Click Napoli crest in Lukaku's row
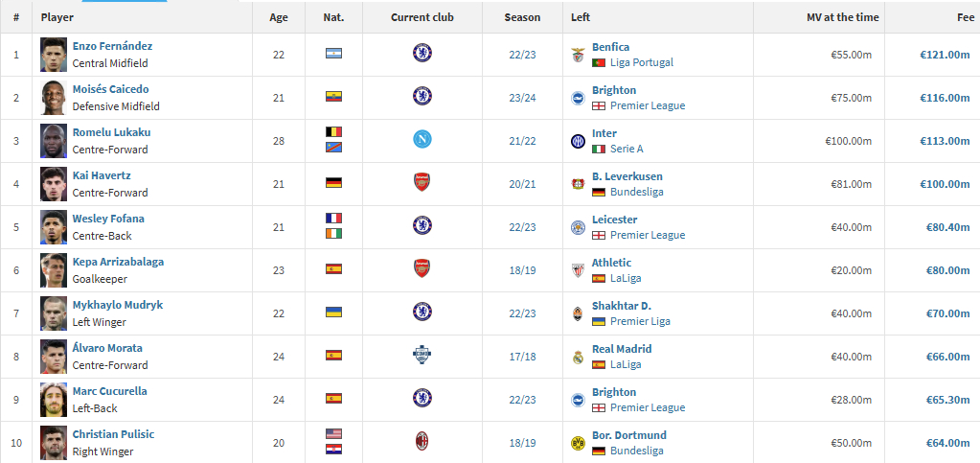 422,139
